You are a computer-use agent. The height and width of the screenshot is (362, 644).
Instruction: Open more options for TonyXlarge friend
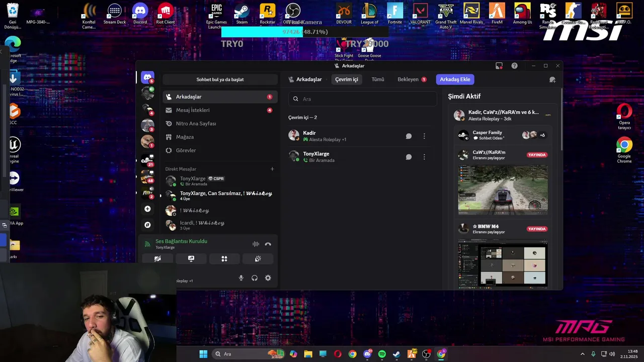(424, 157)
